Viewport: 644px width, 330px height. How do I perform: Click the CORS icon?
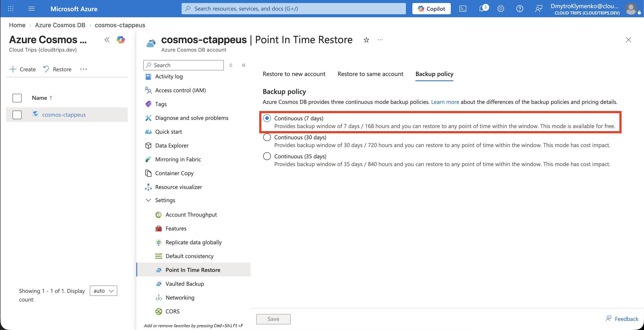pyautogui.click(x=159, y=311)
